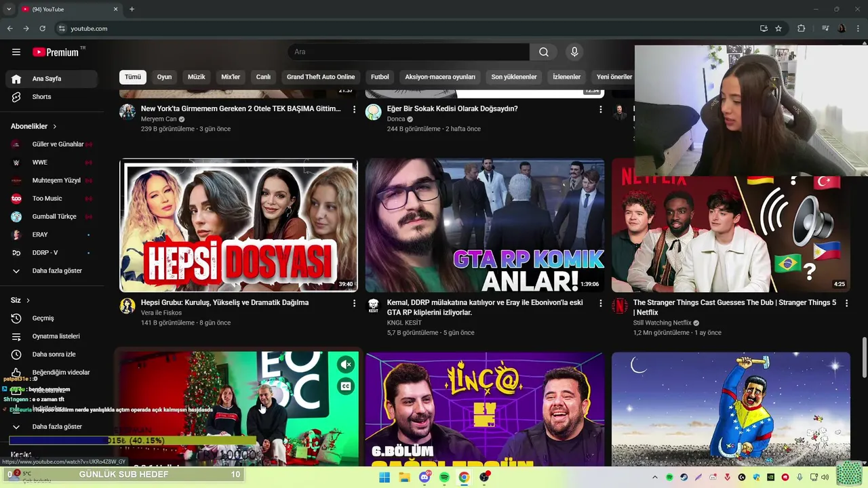Select the Müzik filter chip
This screenshot has height=488, width=868.
coord(196,77)
